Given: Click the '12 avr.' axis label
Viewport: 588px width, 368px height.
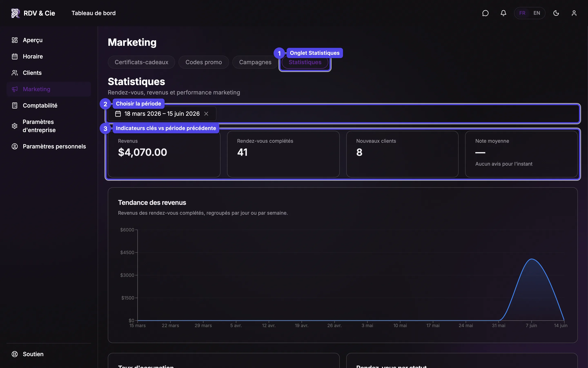Looking at the screenshot, I should point(269,325).
